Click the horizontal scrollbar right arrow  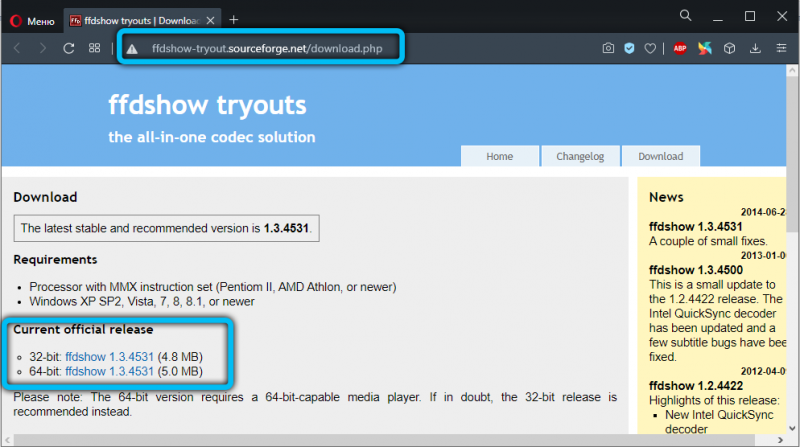[780, 440]
